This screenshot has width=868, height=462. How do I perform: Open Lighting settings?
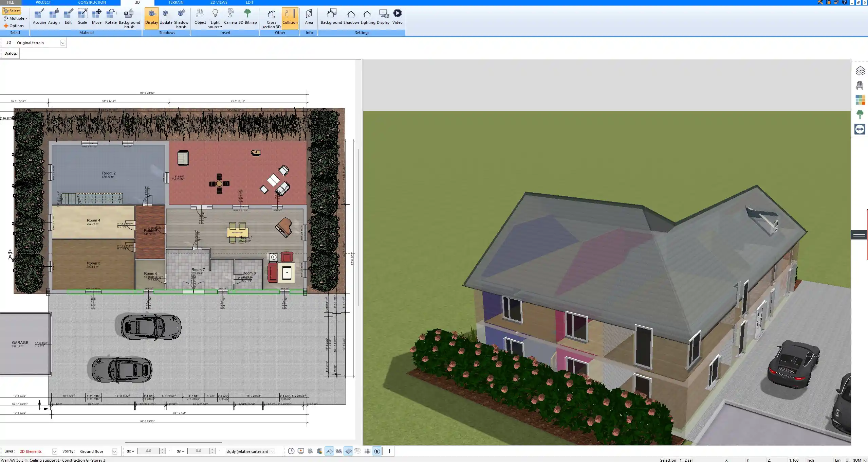368,17
